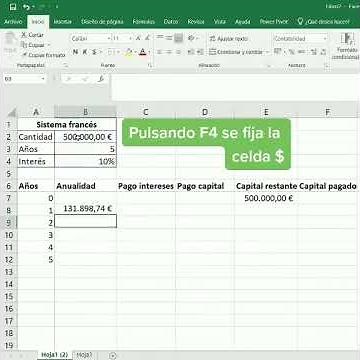Click in the formula bar input
The image size is (360, 360).
click(x=235, y=87)
